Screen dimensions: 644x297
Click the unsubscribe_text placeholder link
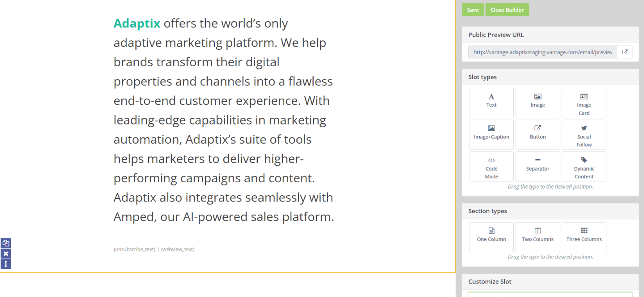click(x=134, y=249)
